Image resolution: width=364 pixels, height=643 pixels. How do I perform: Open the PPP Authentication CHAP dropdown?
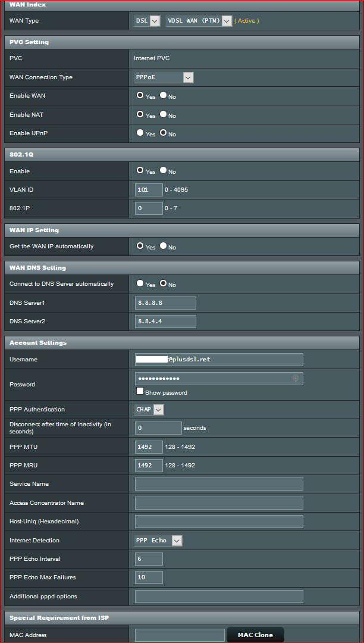(x=149, y=410)
